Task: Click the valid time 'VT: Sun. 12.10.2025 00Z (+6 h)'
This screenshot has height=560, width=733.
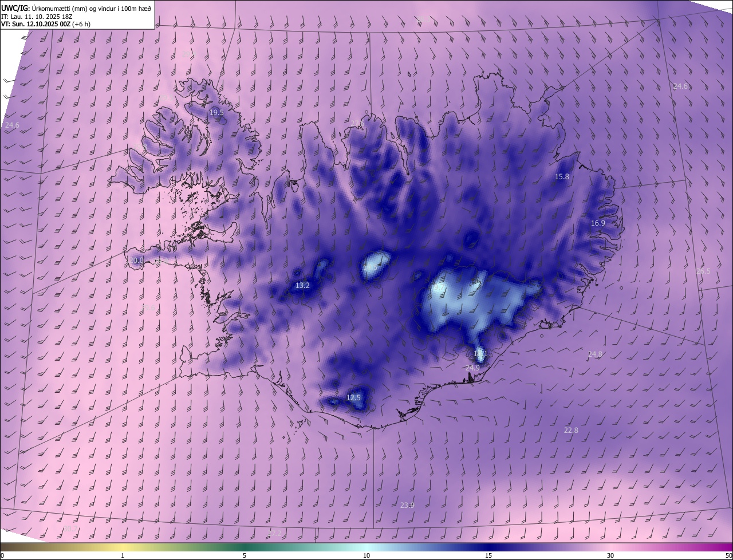Action: (x=46, y=24)
